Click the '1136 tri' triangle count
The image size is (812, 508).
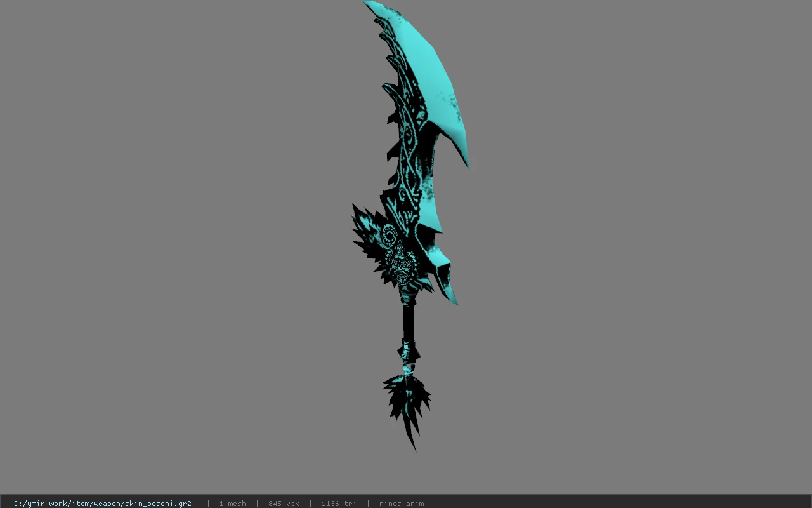339,504
